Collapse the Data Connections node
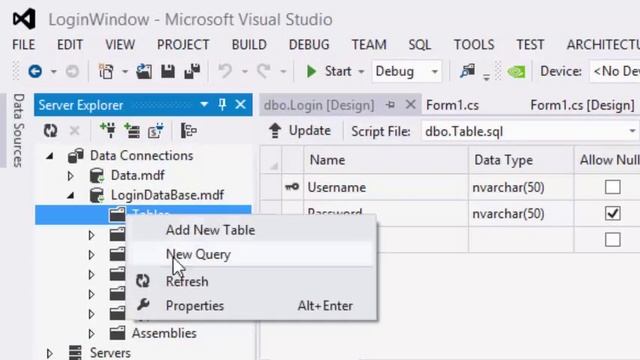The height and width of the screenshot is (360, 640). (50, 156)
